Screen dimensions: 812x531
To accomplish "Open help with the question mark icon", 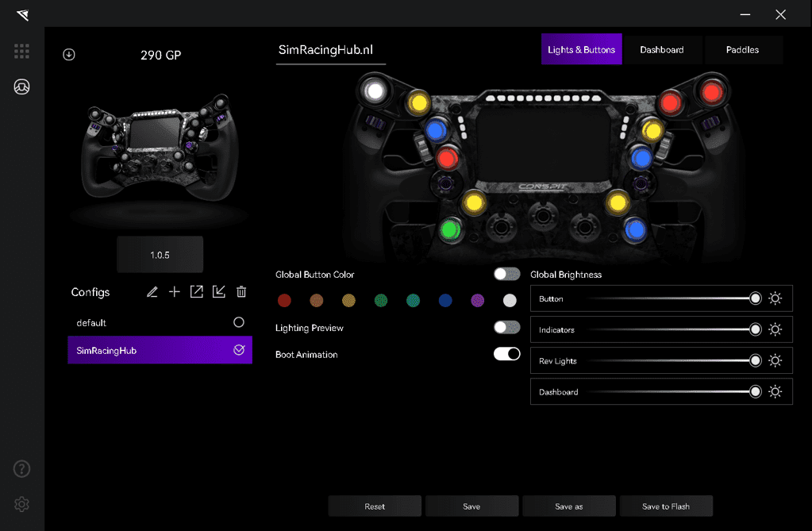I will [x=21, y=468].
